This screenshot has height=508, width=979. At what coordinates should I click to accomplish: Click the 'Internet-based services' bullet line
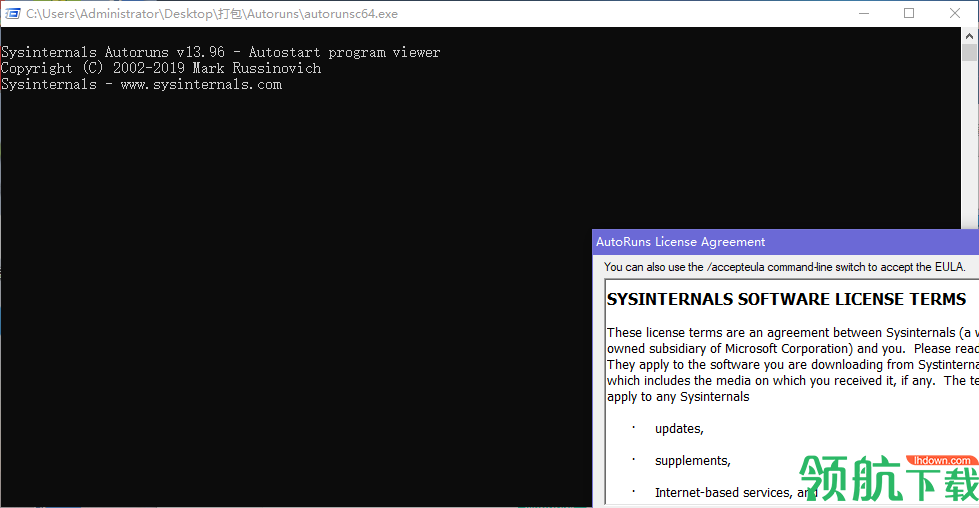pos(735,492)
